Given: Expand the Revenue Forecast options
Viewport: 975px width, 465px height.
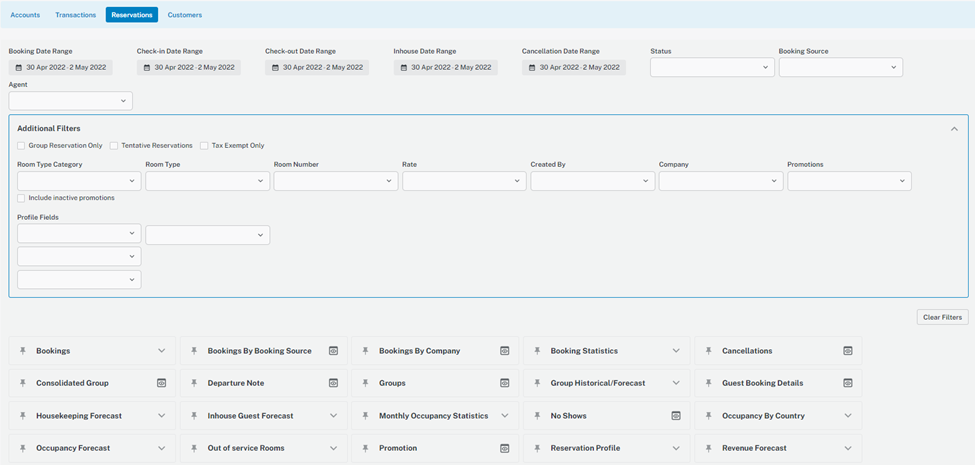Looking at the screenshot, I should (x=848, y=448).
